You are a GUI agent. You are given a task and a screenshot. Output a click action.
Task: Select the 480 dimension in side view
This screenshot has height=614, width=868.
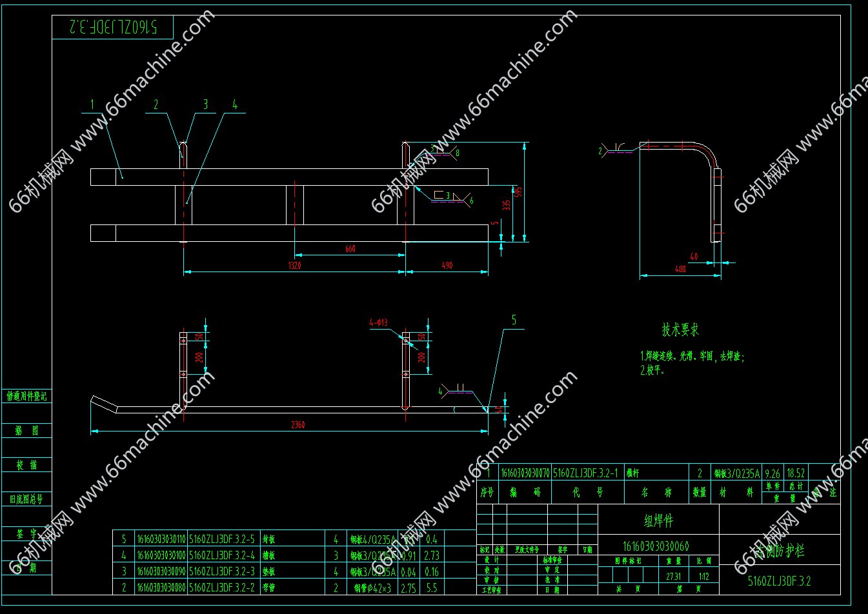[680, 269]
